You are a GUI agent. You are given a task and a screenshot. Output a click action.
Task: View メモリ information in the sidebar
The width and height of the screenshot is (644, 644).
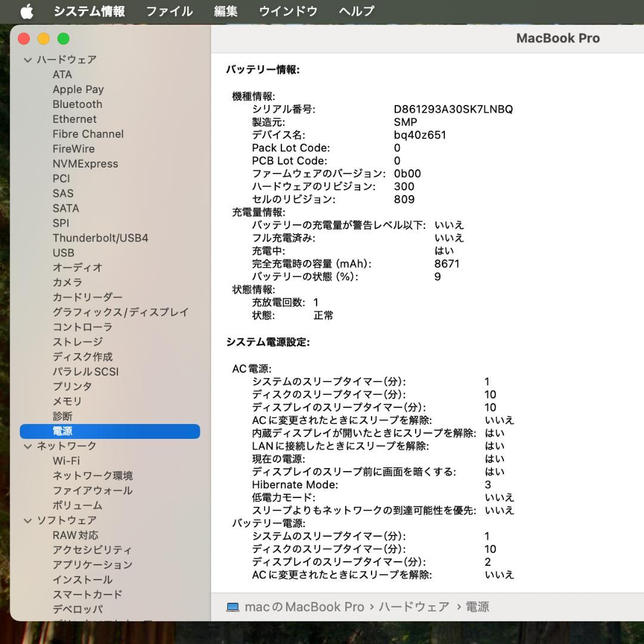tap(66, 401)
